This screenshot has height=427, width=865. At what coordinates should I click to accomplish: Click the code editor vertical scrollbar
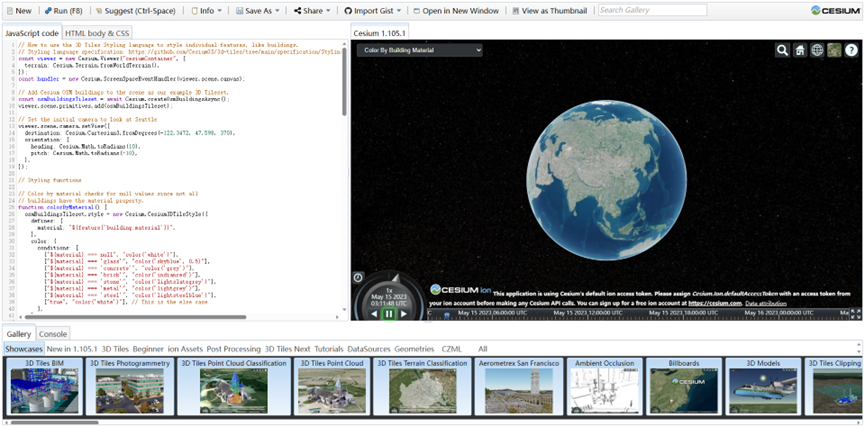point(344,80)
